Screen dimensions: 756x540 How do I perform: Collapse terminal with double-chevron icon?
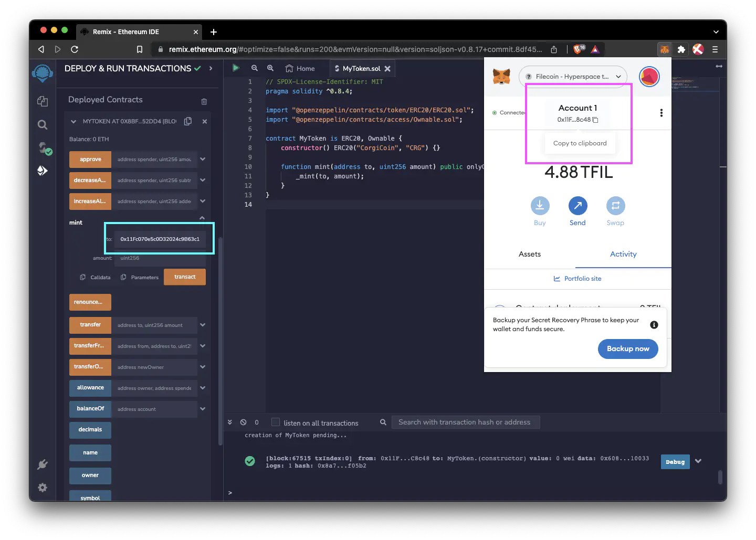[x=230, y=422]
